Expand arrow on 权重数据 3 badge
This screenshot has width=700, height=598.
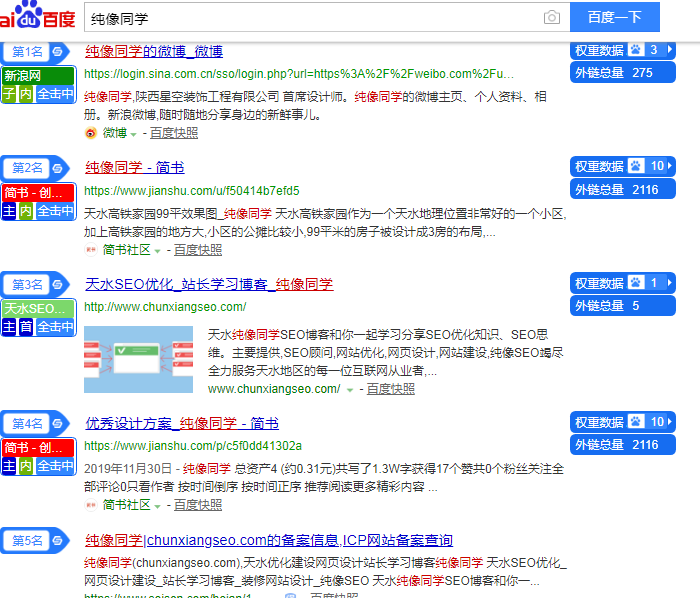[669, 50]
